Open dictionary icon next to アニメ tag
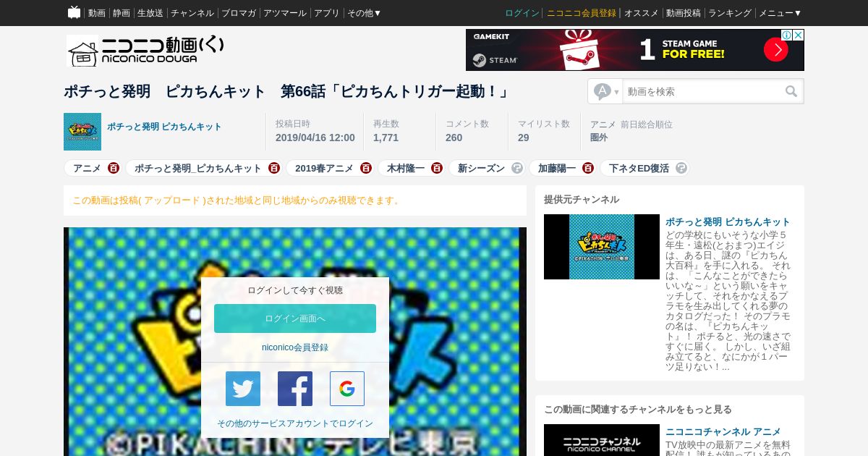The width and height of the screenshot is (868, 456). pos(114,168)
